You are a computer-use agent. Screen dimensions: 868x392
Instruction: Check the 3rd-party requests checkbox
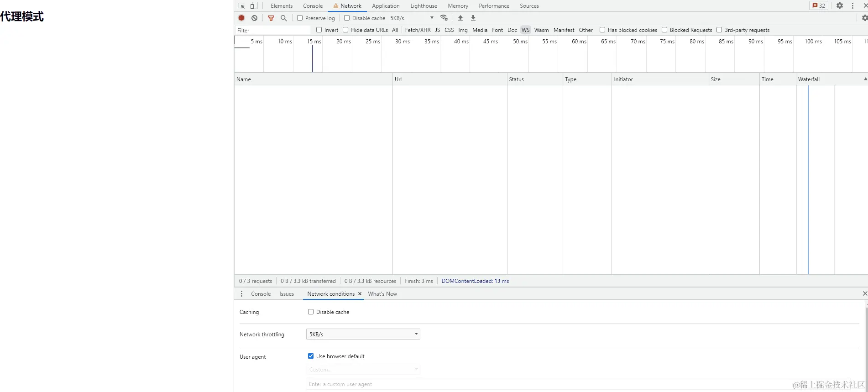coord(719,30)
